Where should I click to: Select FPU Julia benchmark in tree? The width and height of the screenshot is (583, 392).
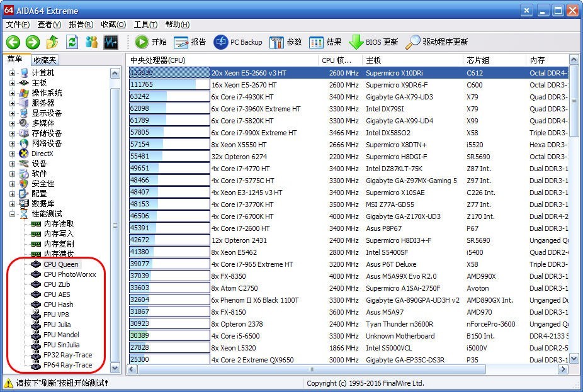[57, 325]
